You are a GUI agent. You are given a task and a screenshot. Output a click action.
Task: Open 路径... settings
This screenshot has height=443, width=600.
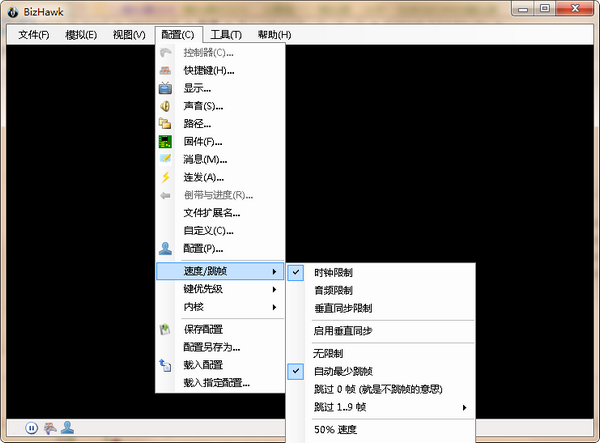[220, 124]
